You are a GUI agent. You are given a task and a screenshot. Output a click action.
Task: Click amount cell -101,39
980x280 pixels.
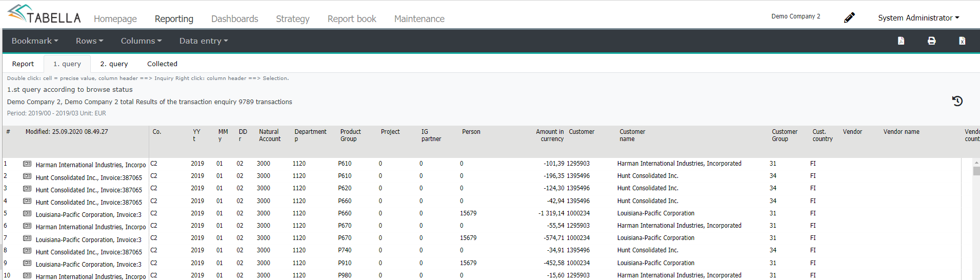(554, 164)
